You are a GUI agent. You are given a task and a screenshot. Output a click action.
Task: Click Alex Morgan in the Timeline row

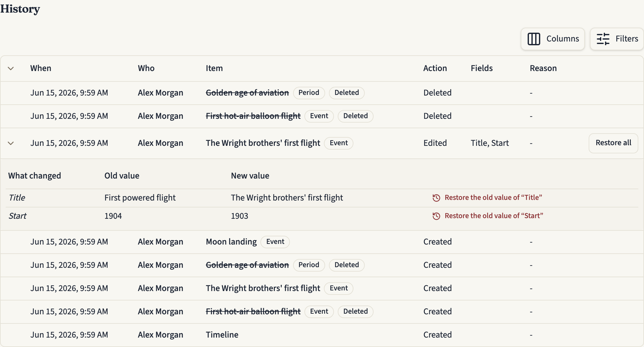160,335
